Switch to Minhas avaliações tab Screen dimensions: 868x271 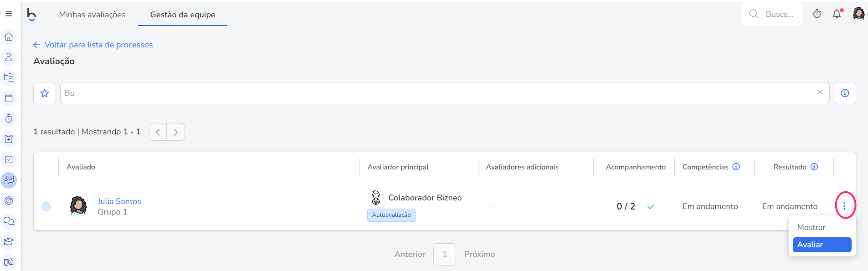pos(92,15)
